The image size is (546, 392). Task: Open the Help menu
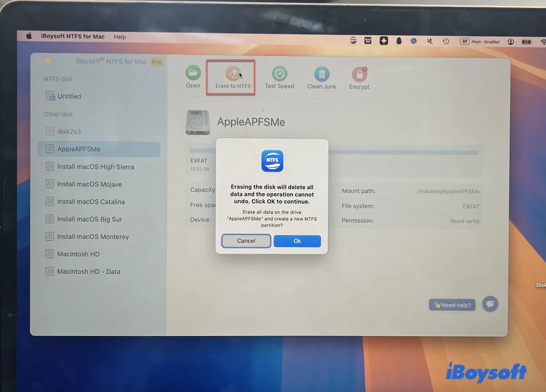[x=120, y=37]
